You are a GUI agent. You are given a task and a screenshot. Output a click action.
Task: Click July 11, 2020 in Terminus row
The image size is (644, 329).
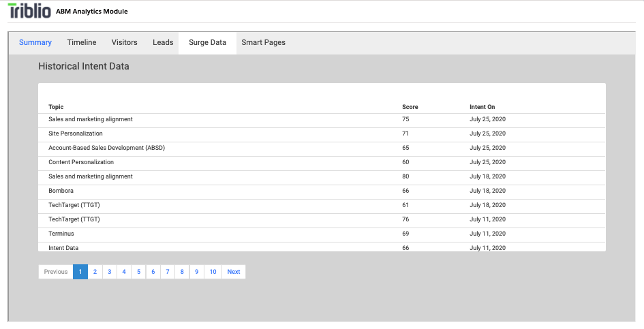pos(487,234)
